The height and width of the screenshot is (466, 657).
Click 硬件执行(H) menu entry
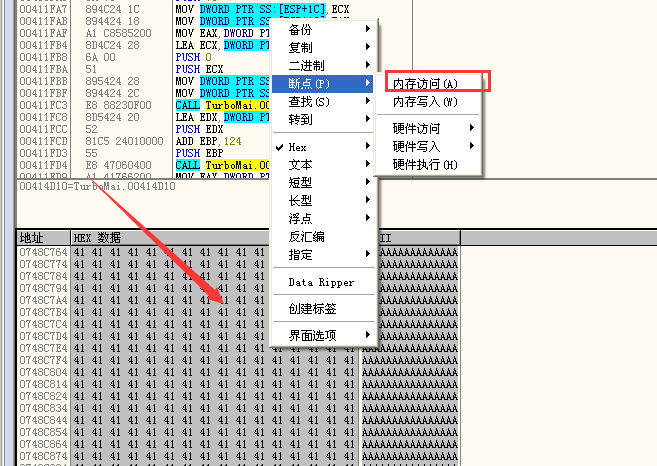coord(425,164)
